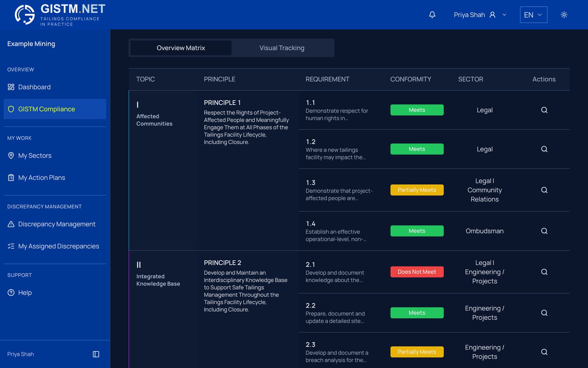The height and width of the screenshot is (368, 588).
Task: Click Example Mining organization name
Action: pos(31,44)
